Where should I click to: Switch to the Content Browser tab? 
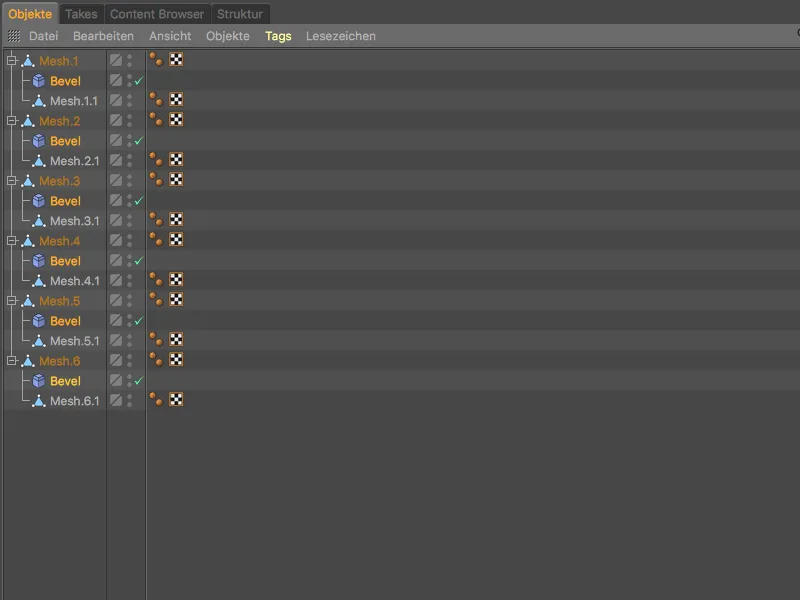(157, 14)
